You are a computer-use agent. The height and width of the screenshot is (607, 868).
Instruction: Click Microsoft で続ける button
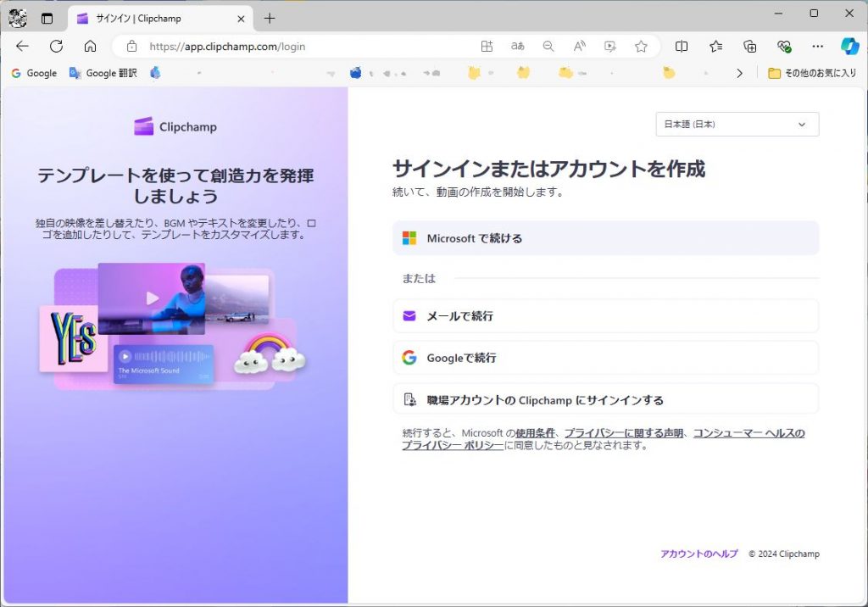(605, 238)
